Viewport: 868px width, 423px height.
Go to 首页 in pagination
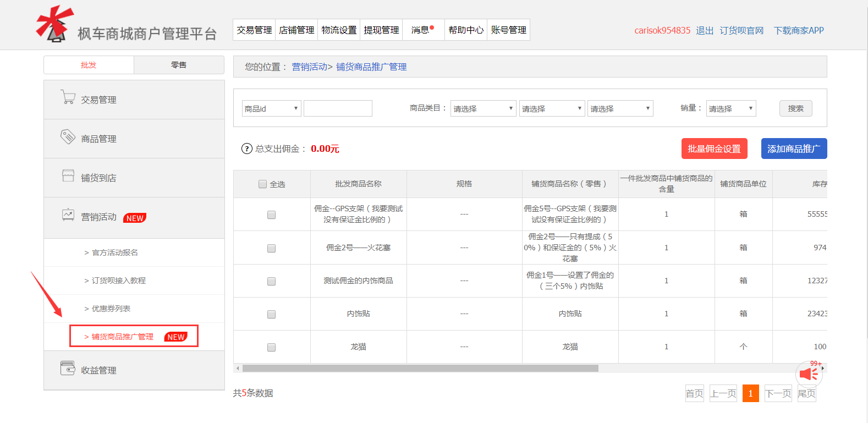point(695,393)
